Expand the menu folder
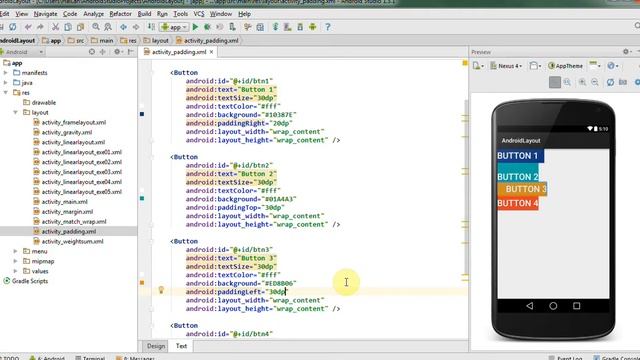The image size is (640, 360). [16, 251]
